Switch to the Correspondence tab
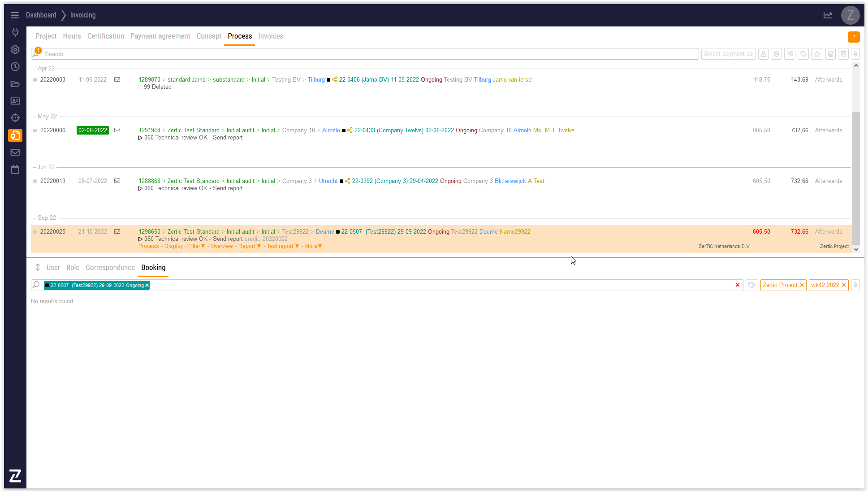The image size is (868, 492). (x=110, y=268)
